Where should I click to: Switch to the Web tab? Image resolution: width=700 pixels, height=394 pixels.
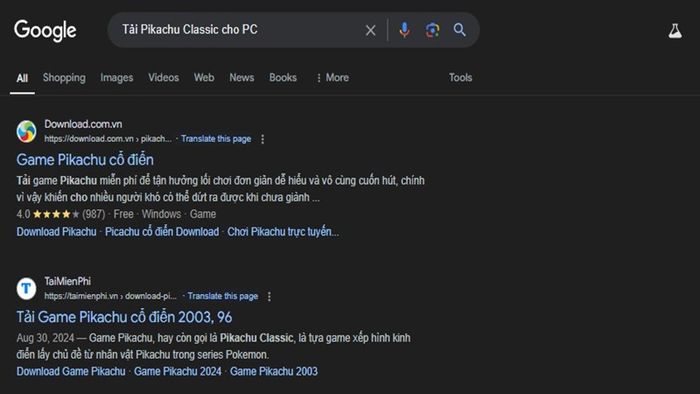[204, 78]
